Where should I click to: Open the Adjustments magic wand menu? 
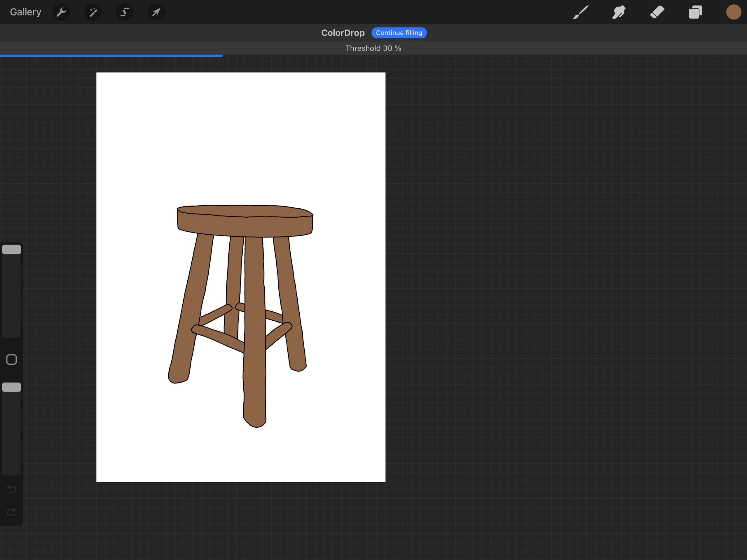[93, 13]
